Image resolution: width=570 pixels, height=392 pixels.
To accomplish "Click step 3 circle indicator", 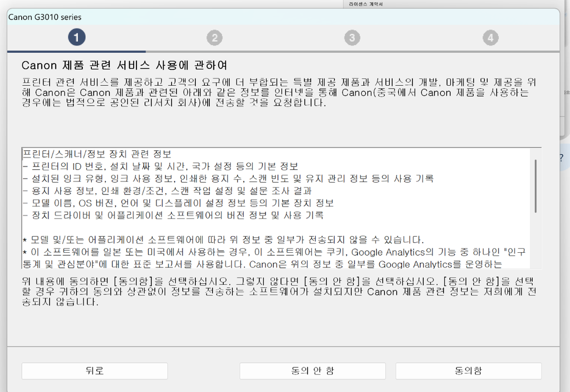I will tap(352, 38).
